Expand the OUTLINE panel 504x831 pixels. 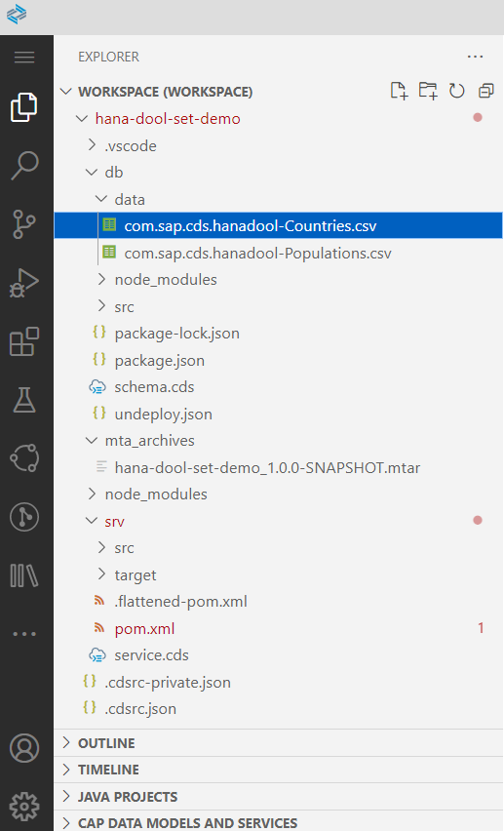click(x=279, y=743)
